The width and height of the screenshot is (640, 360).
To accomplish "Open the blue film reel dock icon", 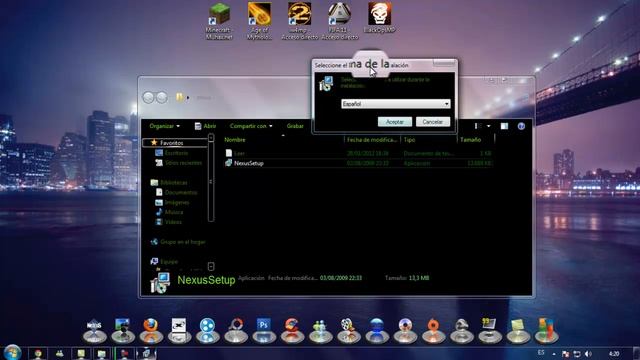I will click(207, 330).
